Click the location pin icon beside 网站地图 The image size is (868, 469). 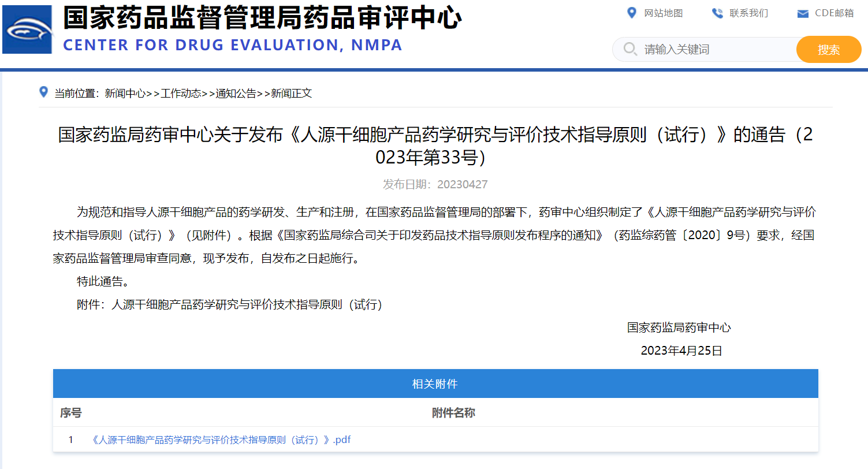tap(632, 12)
